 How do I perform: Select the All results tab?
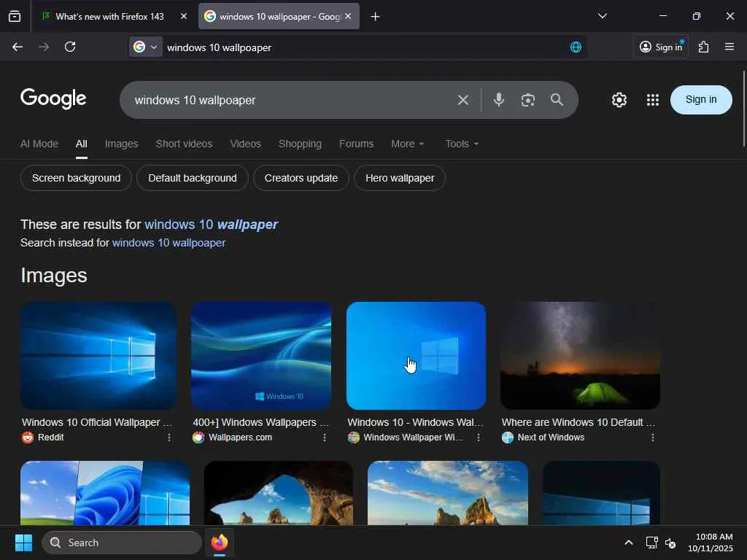[x=82, y=144]
